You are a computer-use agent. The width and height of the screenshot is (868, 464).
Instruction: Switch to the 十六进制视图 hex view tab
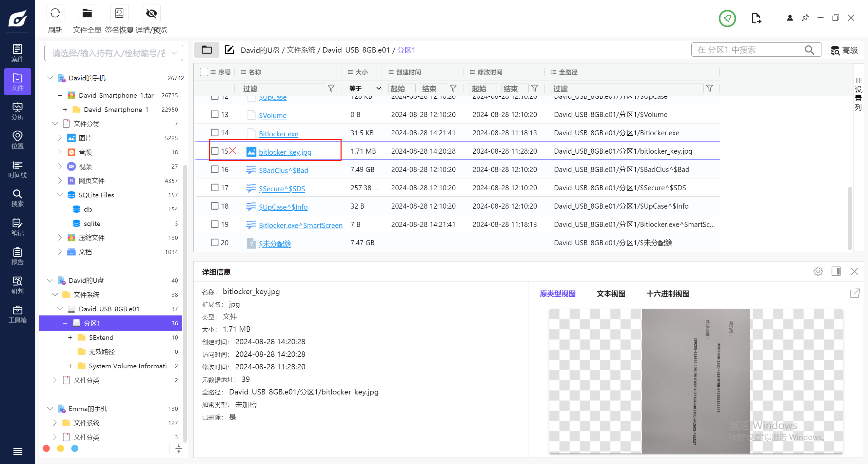tap(668, 294)
